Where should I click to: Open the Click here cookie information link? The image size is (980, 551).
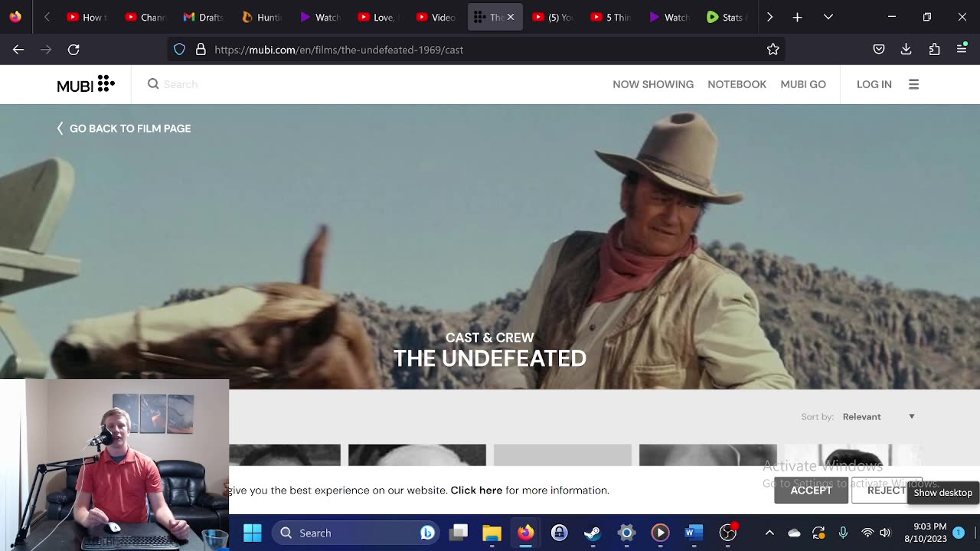(476, 491)
